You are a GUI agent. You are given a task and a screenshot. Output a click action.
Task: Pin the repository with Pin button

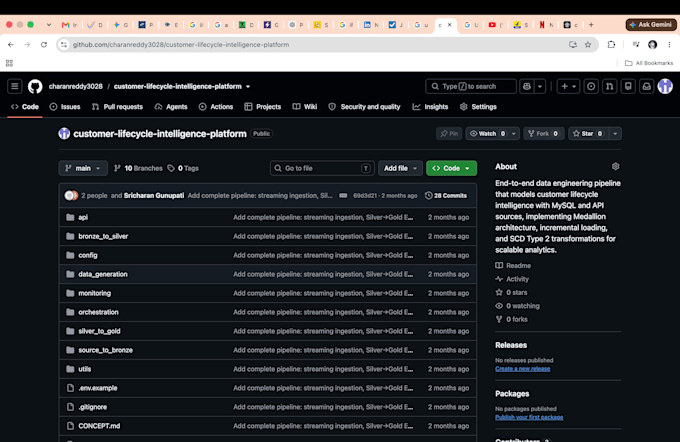tap(449, 134)
